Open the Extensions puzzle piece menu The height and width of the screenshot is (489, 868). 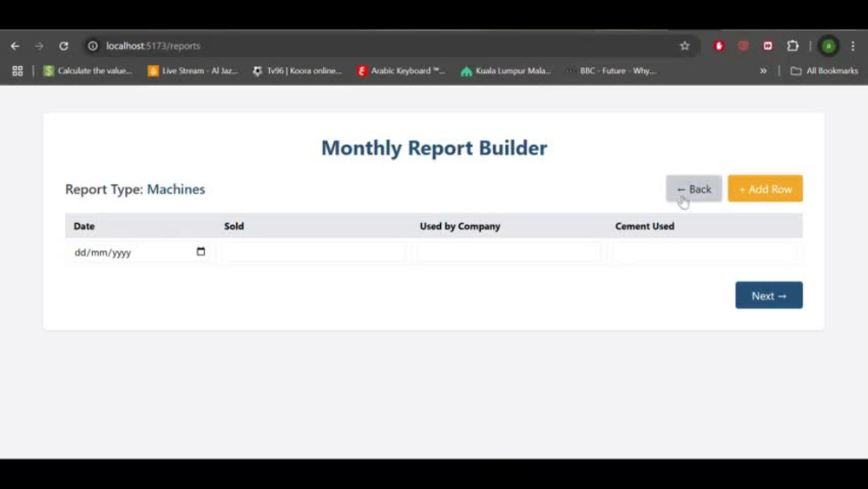[x=792, y=46]
